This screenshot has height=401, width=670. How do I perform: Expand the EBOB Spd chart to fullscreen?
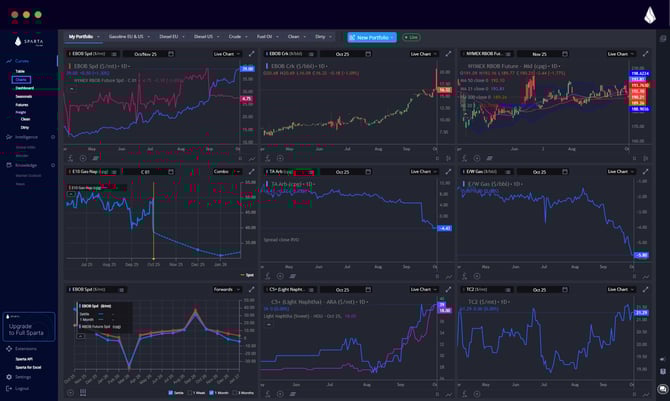[251, 53]
